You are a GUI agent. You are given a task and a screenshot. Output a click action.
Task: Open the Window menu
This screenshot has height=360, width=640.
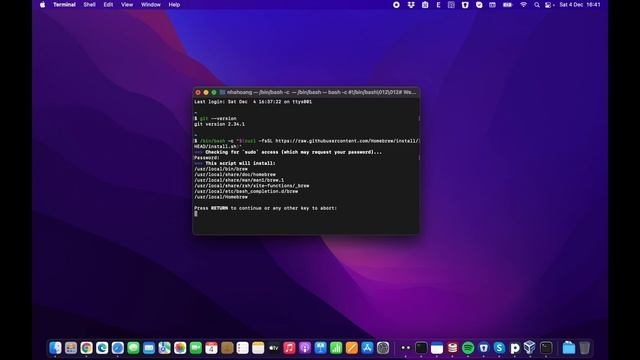[151, 5]
